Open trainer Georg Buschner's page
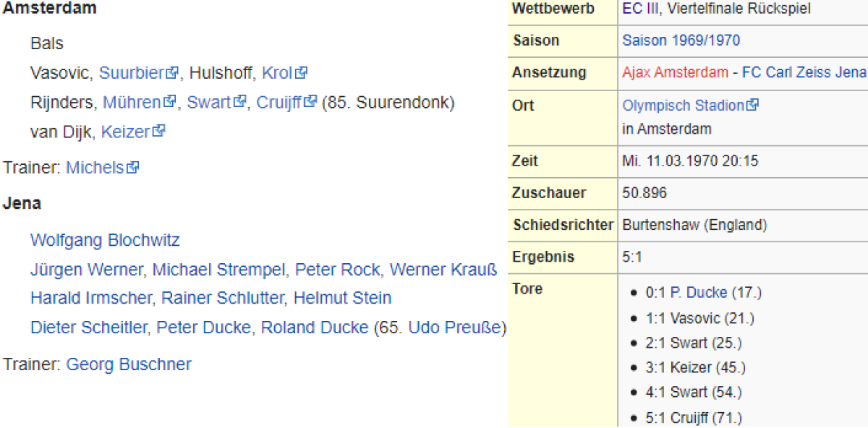Screen dimensions: 868x428 (129, 364)
